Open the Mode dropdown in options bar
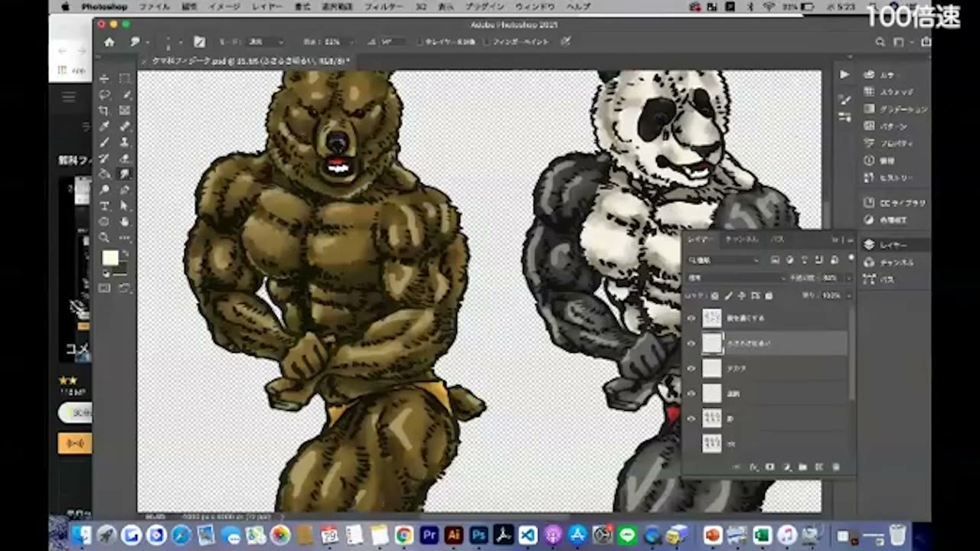This screenshot has height=551, width=980. click(x=264, y=42)
